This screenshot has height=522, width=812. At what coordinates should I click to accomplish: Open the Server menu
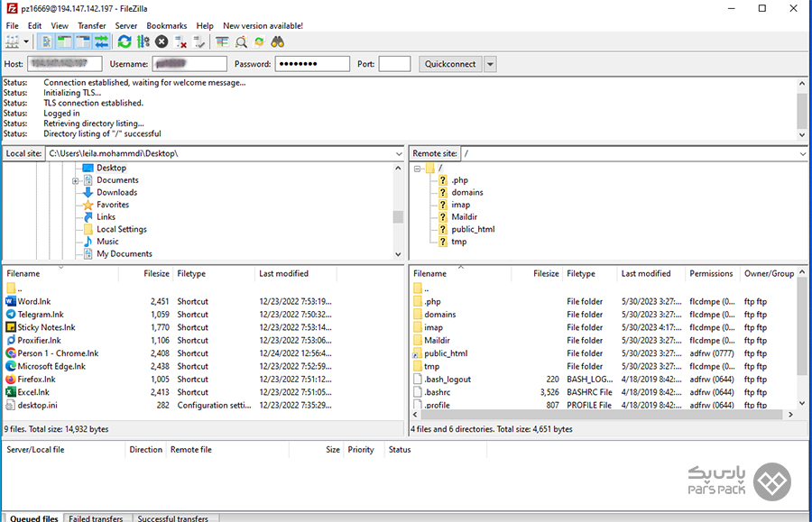tap(125, 25)
